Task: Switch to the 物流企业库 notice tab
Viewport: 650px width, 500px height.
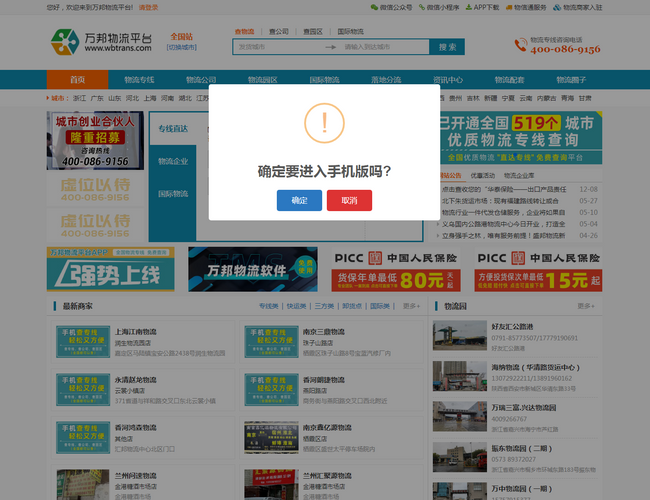Action: (519, 175)
